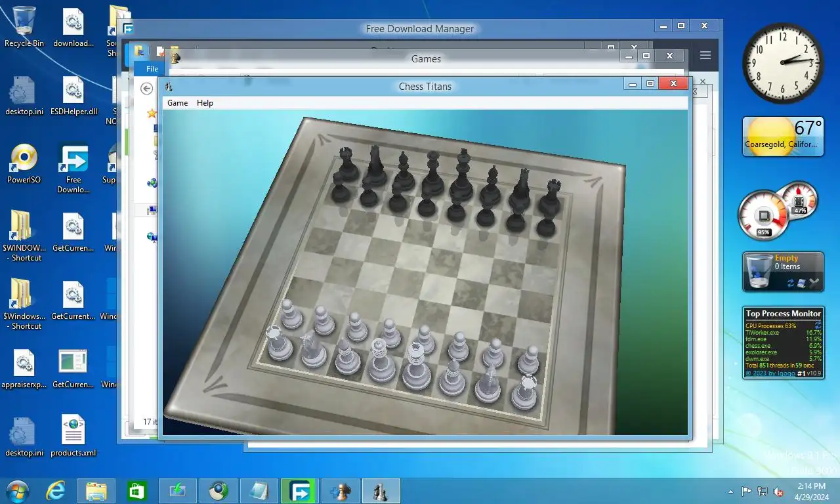Image resolution: width=840 pixels, height=504 pixels.
Task: Click the memory dial showing 47%
Action: 799,199
